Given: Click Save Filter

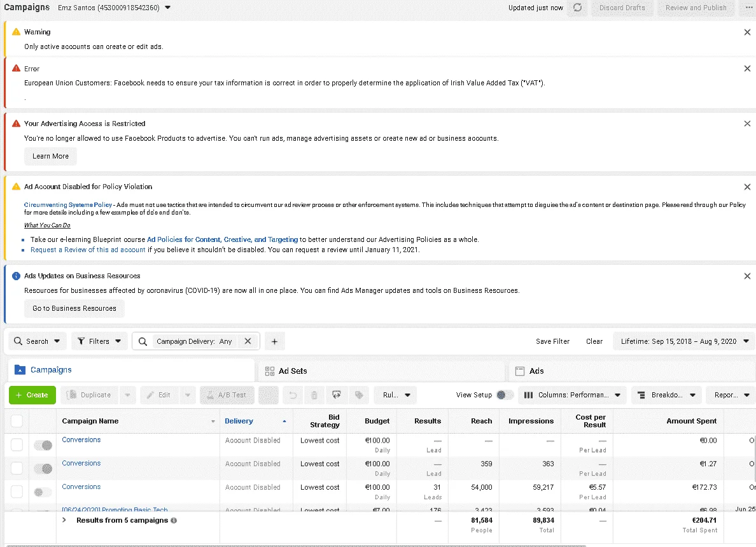Looking at the screenshot, I should point(552,341).
